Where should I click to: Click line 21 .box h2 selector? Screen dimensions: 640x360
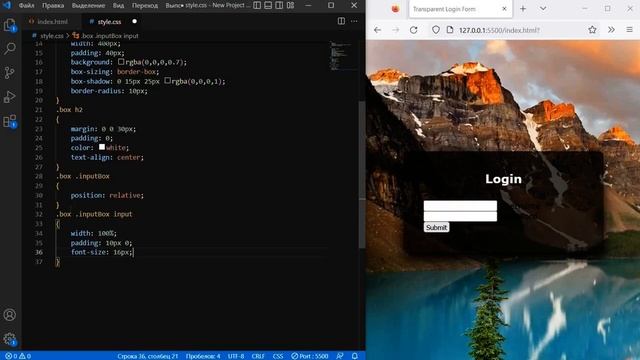tap(69, 110)
